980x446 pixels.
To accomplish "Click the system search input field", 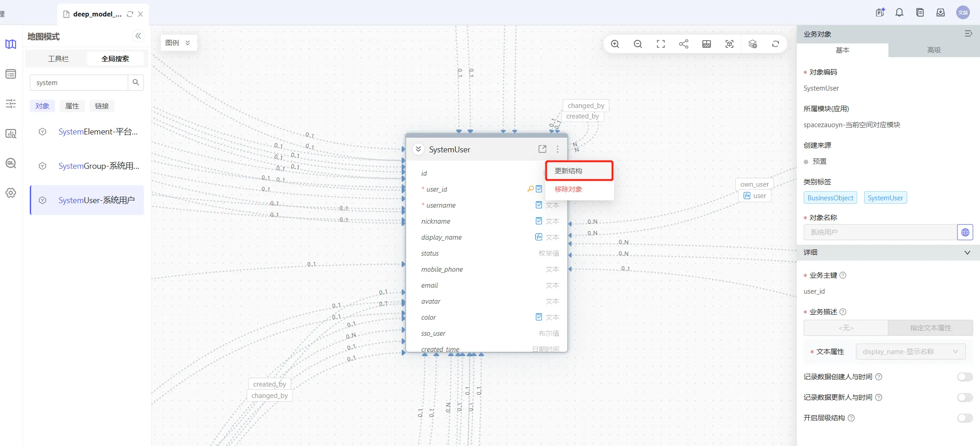I will coord(79,83).
